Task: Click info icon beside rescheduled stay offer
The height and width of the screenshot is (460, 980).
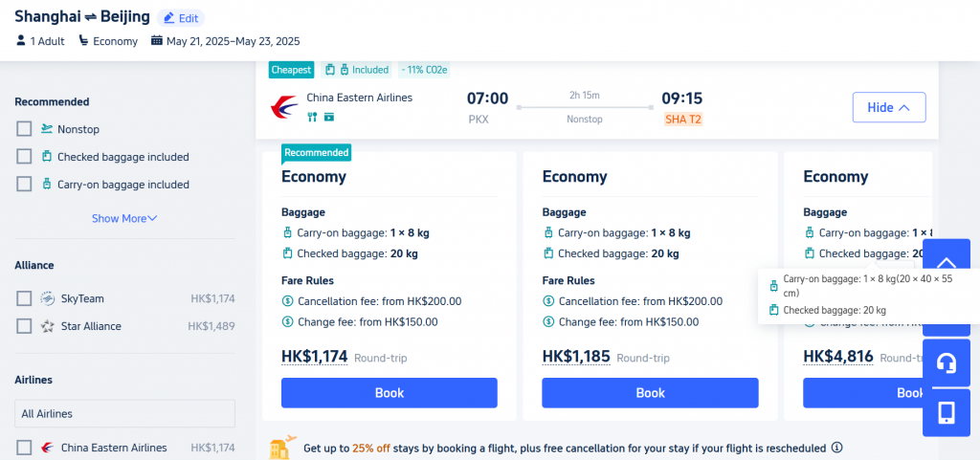Action: (x=836, y=448)
